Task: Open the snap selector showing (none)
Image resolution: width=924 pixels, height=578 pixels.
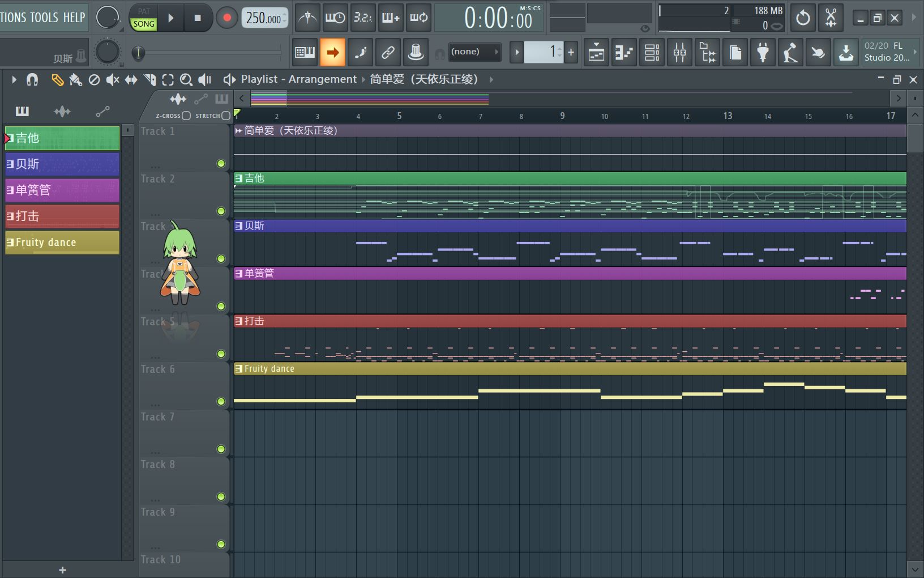Action: [474, 52]
